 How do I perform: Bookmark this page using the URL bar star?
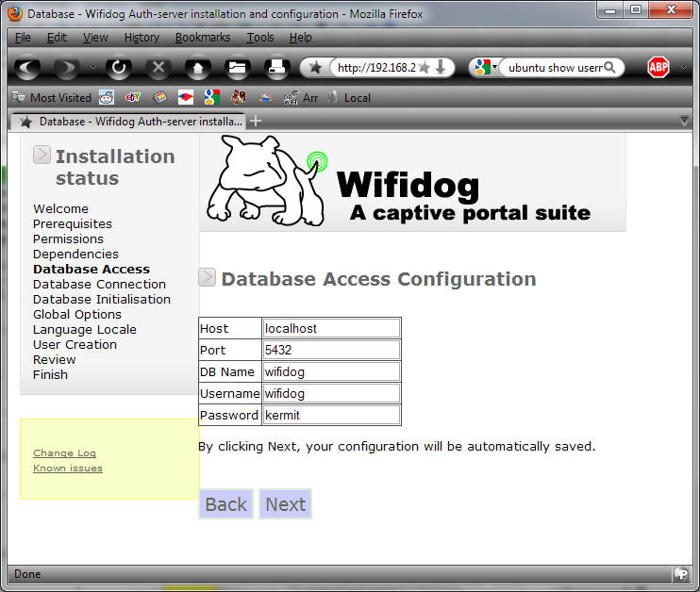tap(425, 68)
